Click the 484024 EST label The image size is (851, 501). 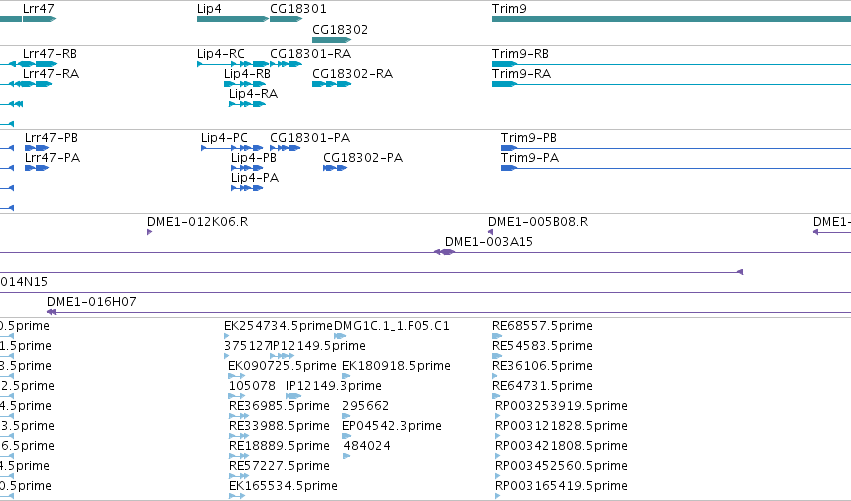pyautogui.click(x=367, y=446)
